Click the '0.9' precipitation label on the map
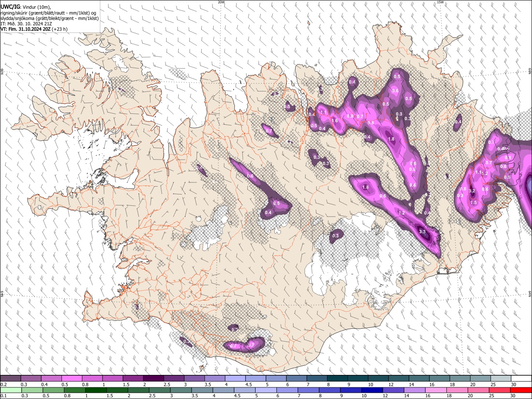The height and width of the screenshot is (399, 532). tap(350, 116)
